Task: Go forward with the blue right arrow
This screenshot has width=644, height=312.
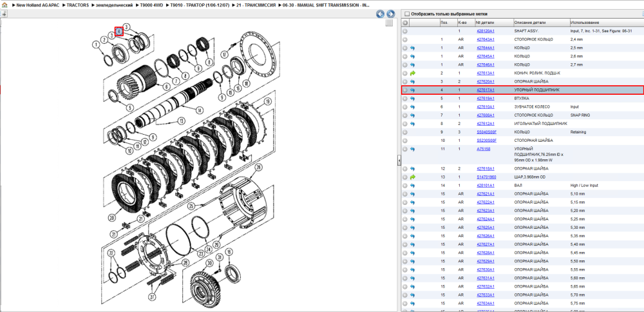Action: (x=391, y=14)
